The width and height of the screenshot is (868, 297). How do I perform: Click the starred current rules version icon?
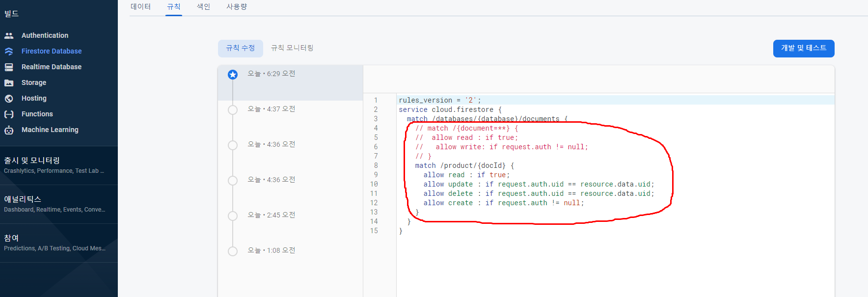[233, 75]
